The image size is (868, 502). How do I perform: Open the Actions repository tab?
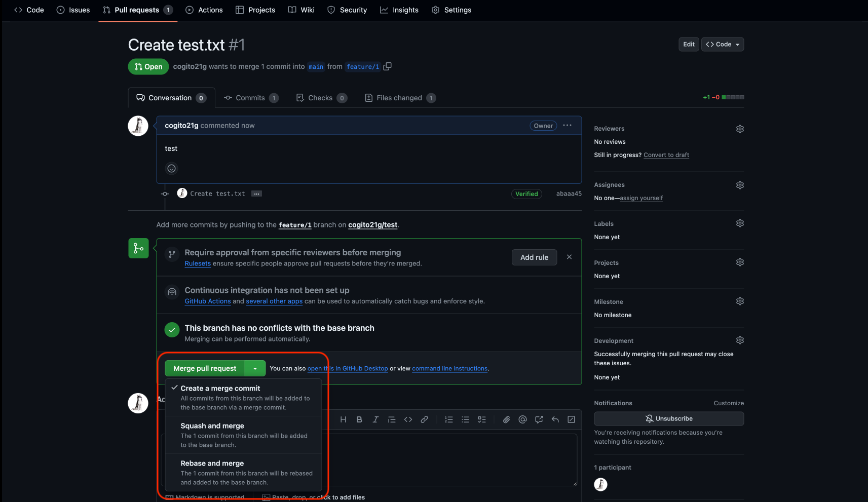pos(204,10)
